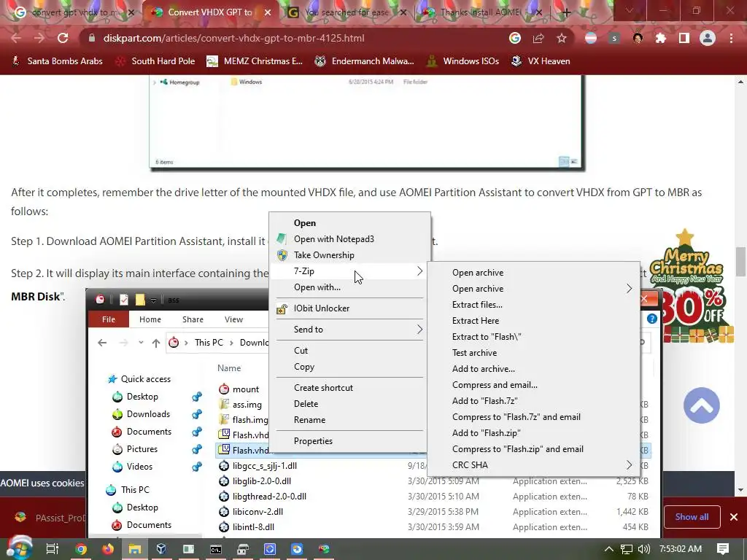The height and width of the screenshot is (560, 747).
Task: Toggle the Chrome side panel icon
Action: click(x=684, y=38)
